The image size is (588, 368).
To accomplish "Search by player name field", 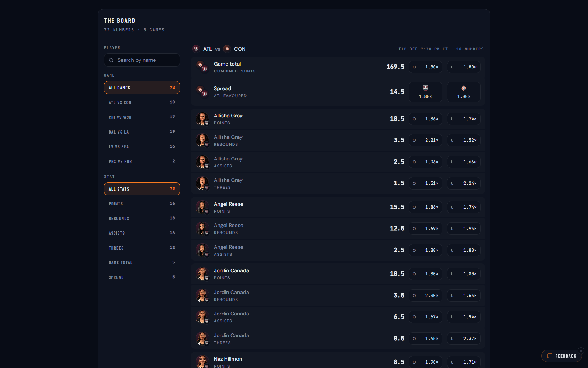I will [x=142, y=60].
